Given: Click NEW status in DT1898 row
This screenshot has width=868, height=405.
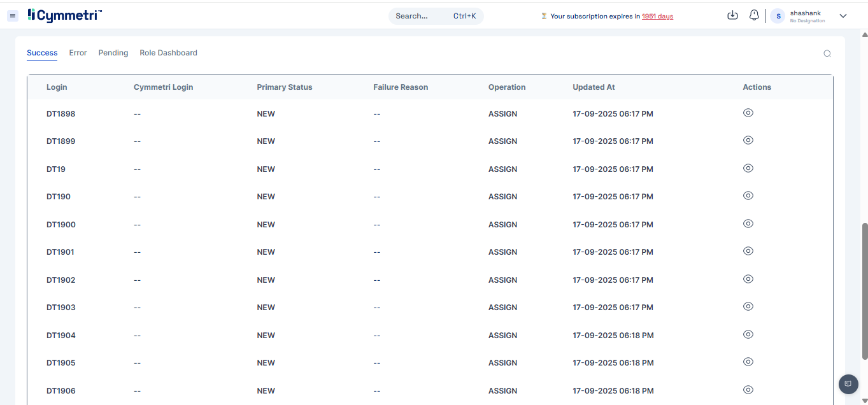Looking at the screenshot, I should pos(266,114).
